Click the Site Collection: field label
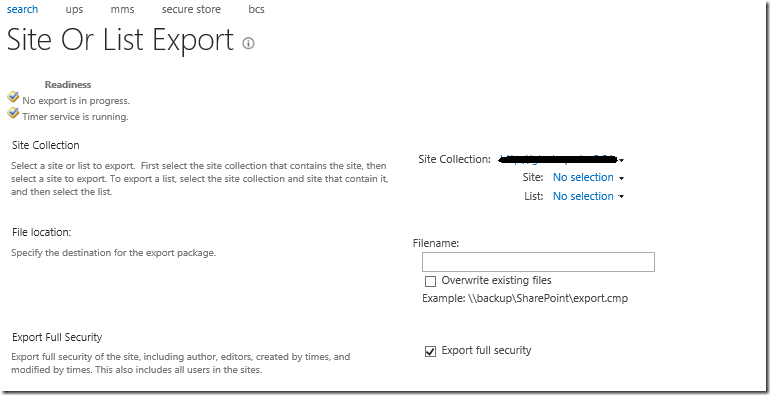Image resolution: width=770 pixels, height=395 pixels. coord(455,159)
